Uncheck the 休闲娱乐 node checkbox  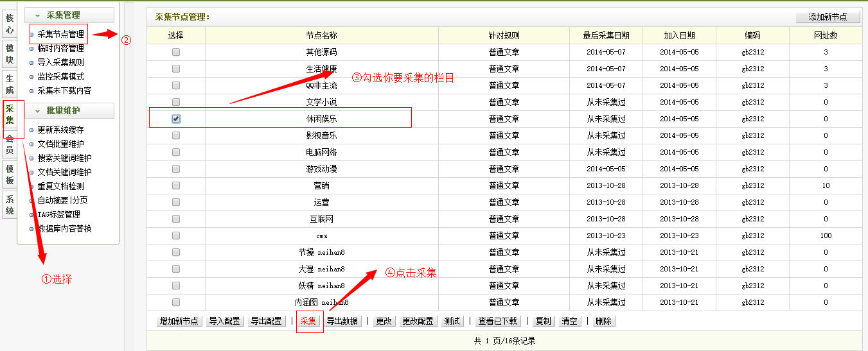point(176,119)
